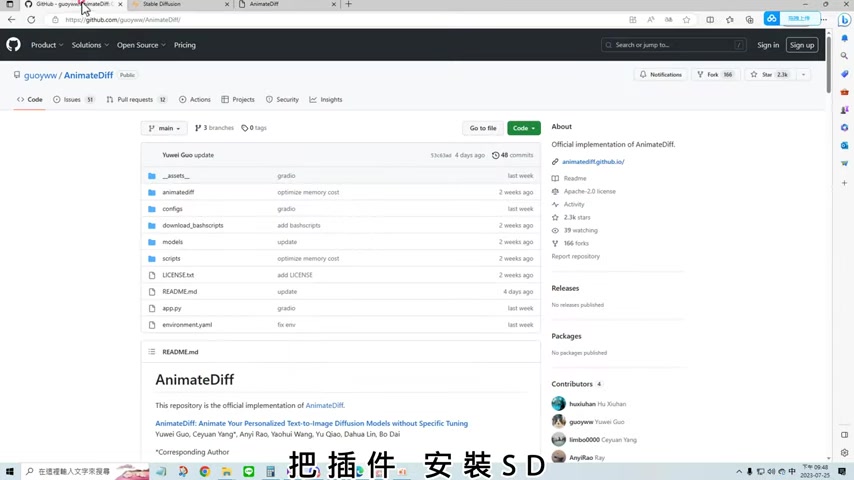
Task: Open the models folder
Action: (172, 242)
